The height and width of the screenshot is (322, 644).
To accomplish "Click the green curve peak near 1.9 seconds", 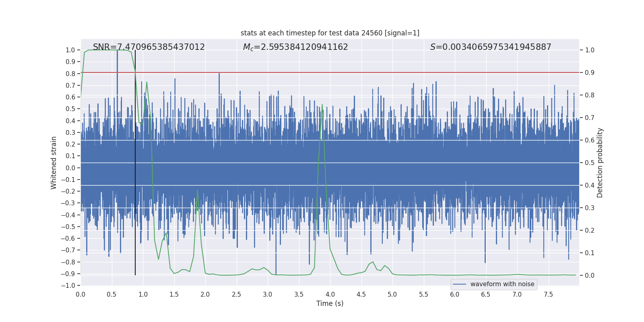I will [x=197, y=190].
